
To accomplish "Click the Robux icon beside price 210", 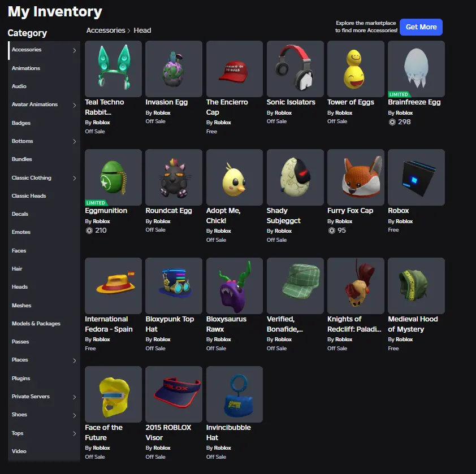I will click(x=89, y=231).
